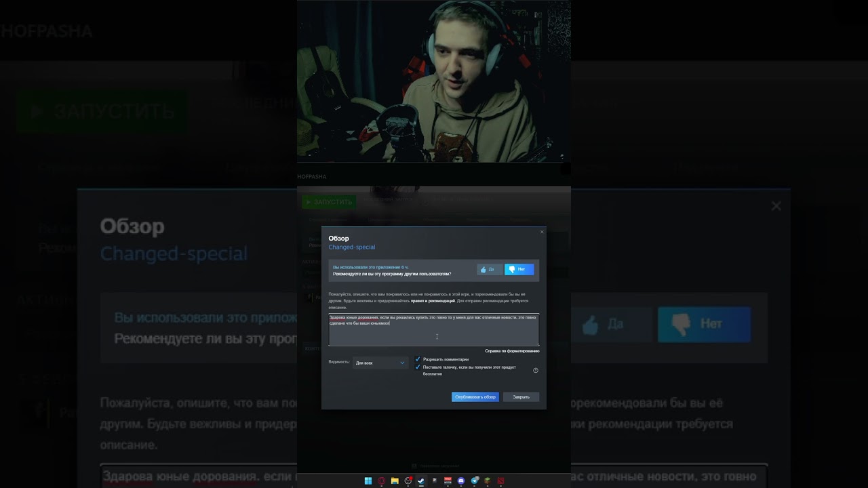This screenshot has width=868, height=488.
Task: Click the red and black taskbar app icon
Action: point(448,481)
